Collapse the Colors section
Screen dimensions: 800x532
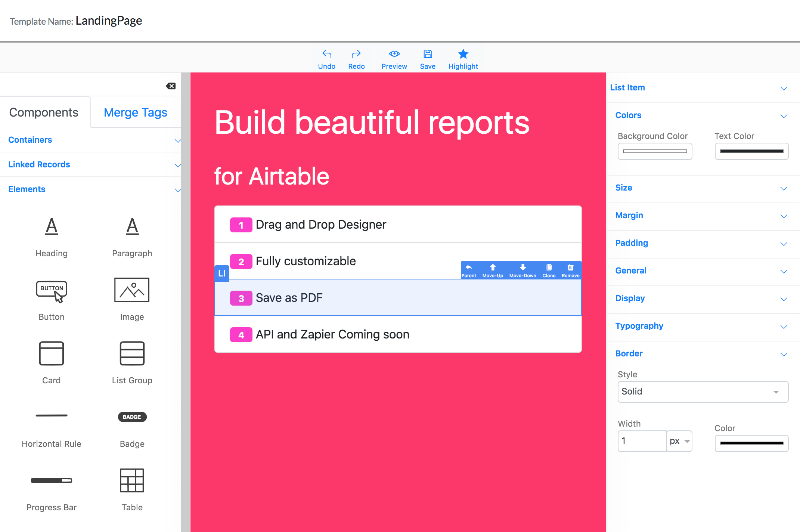click(x=702, y=115)
